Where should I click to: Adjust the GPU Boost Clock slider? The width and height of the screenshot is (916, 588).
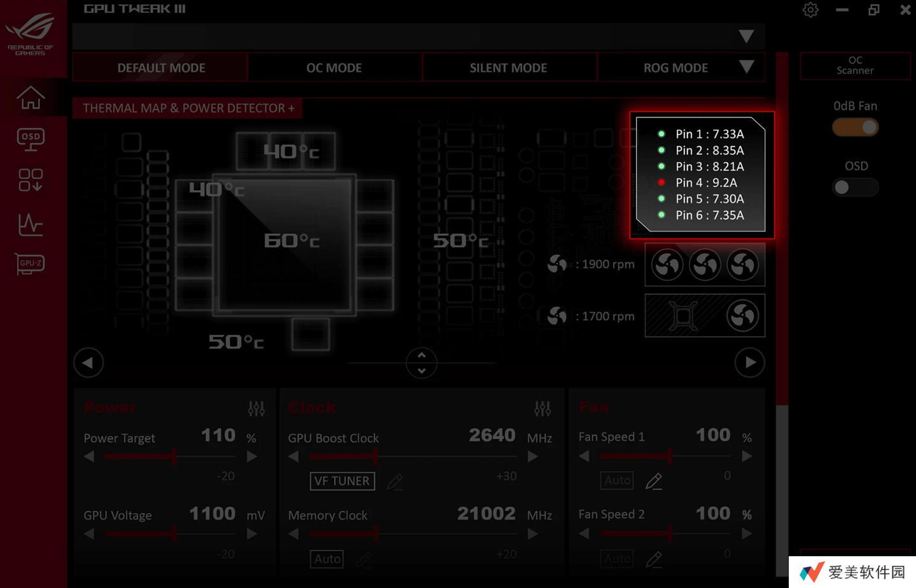point(412,456)
